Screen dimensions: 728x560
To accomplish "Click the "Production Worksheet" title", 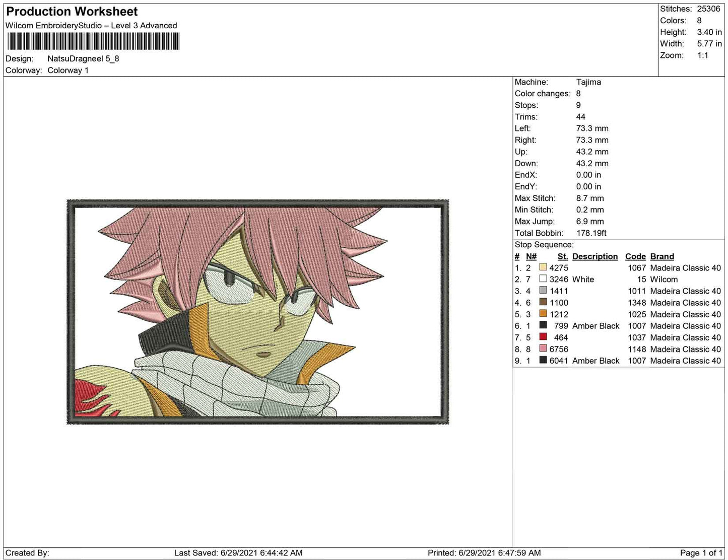I will click(72, 11).
